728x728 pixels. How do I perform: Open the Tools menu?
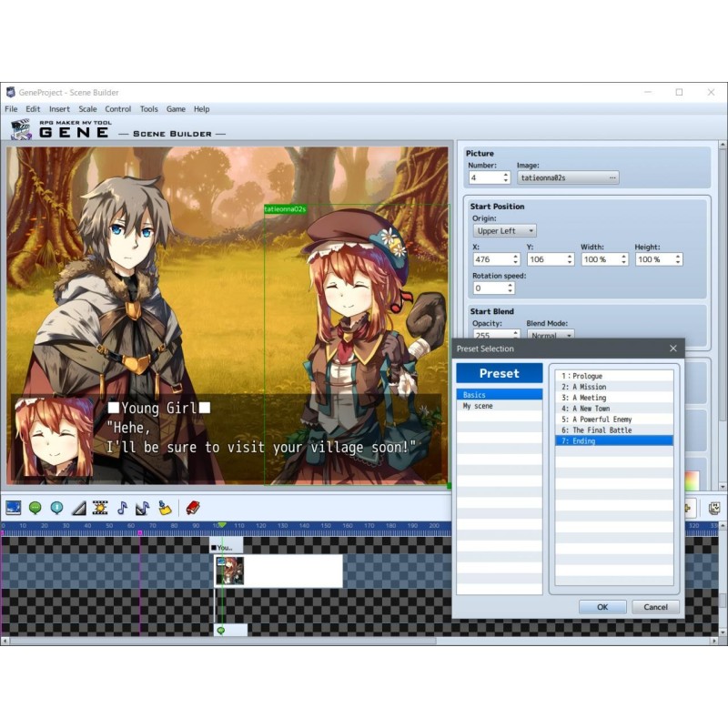pyautogui.click(x=148, y=109)
